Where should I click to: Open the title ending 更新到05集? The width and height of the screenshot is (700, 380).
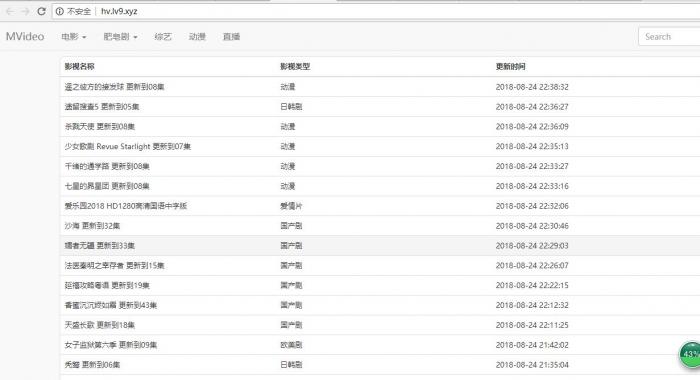click(x=102, y=107)
